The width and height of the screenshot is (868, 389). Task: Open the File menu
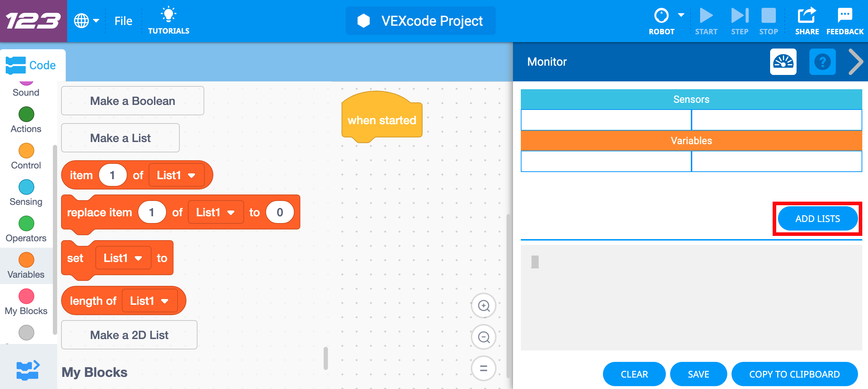pyautogui.click(x=123, y=21)
